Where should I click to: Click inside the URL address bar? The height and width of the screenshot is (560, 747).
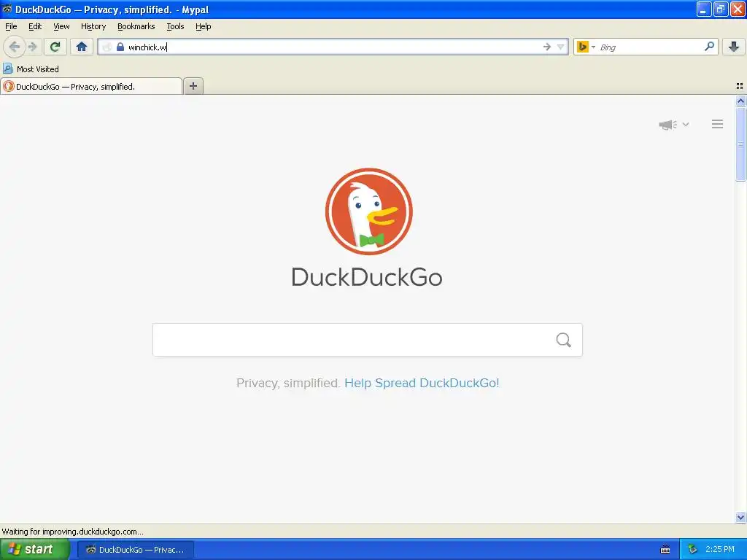(333, 47)
